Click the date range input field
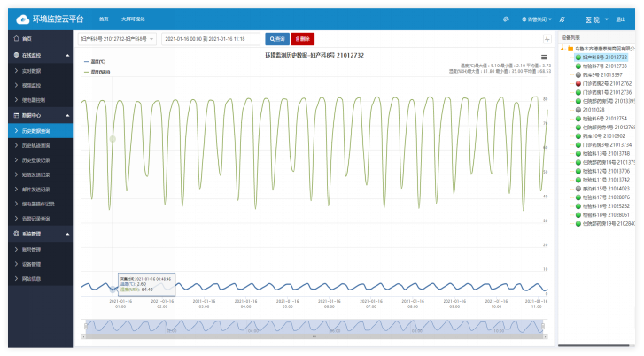Viewport: 644px width, 356px height. pos(211,39)
